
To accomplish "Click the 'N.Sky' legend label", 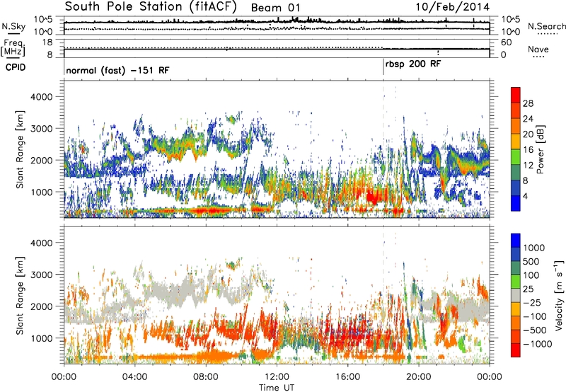I will pyautogui.click(x=13, y=26).
